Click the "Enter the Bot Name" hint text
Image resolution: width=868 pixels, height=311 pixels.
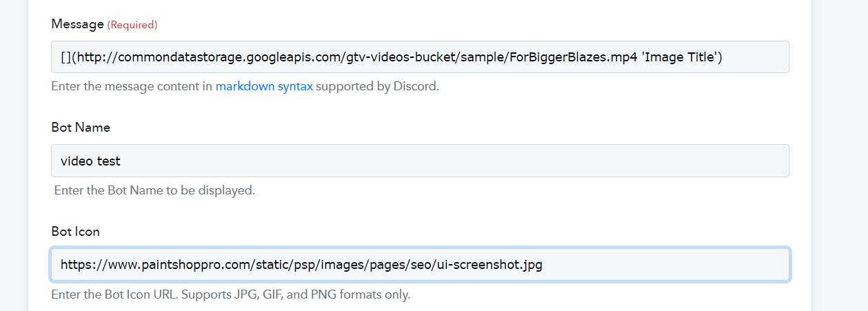pyautogui.click(x=154, y=190)
